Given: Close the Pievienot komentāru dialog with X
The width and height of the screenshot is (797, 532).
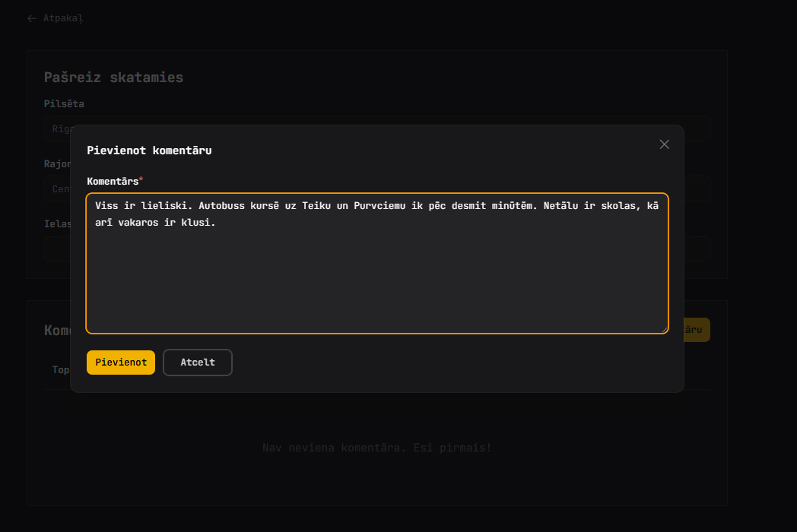Looking at the screenshot, I should pyautogui.click(x=664, y=144).
